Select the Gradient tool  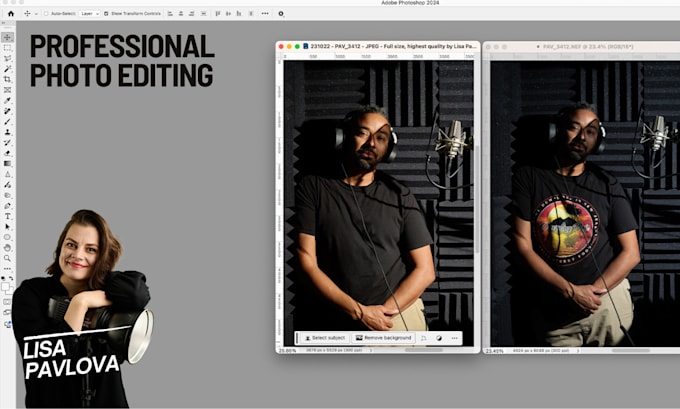7,164
